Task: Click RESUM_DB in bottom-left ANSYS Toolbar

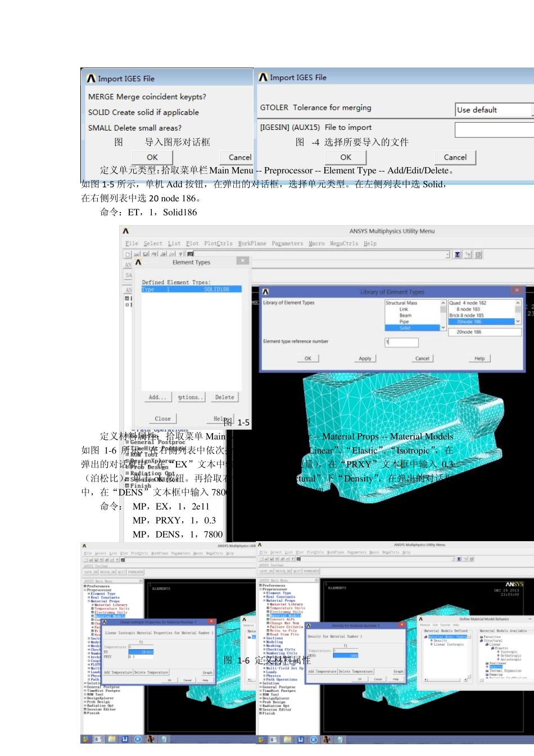Action: pyautogui.click(x=107, y=572)
